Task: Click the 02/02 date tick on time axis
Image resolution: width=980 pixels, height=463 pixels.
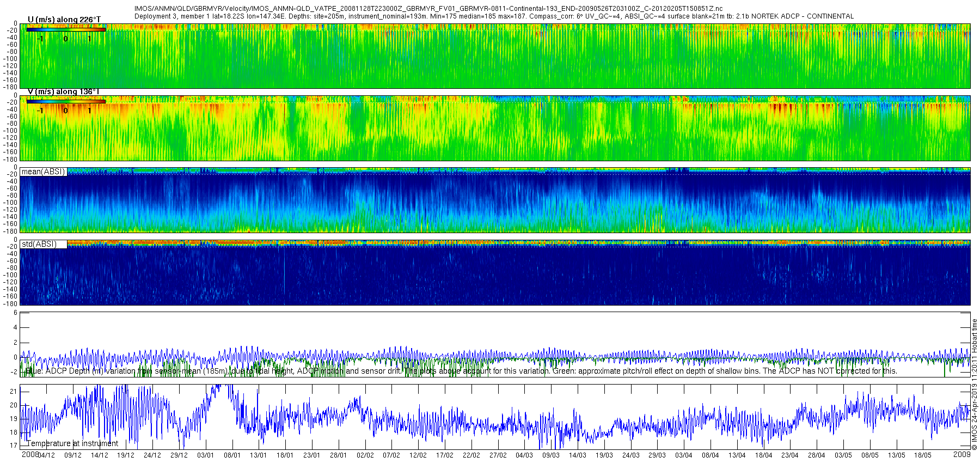Action: coord(365,455)
